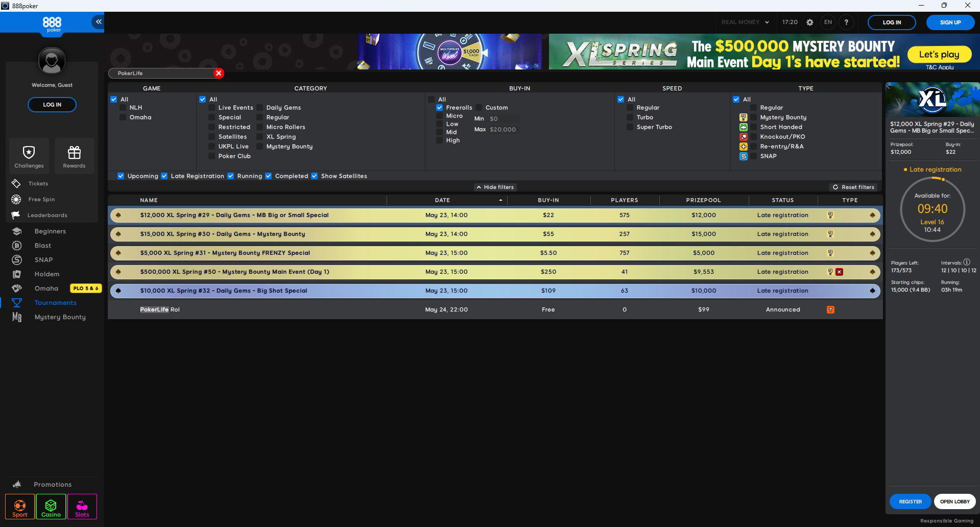Screen dimensions: 980x527
Task: Sort by Name column header
Action: click(x=149, y=200)
